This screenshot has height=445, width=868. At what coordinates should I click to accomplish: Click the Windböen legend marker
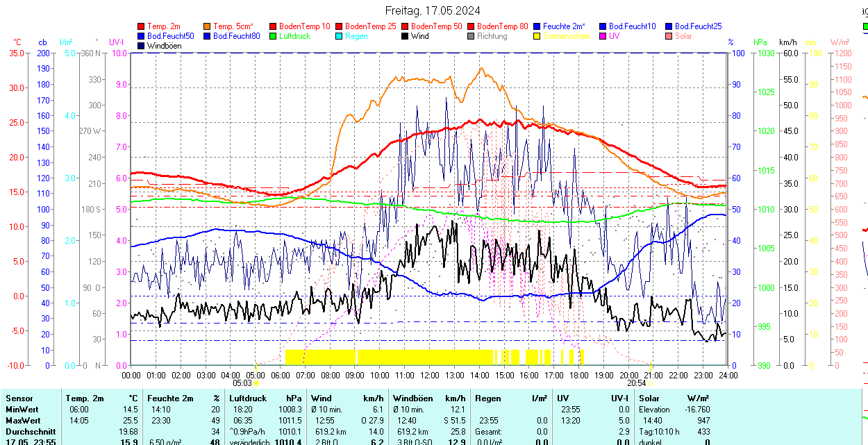(x=142, y=46)
